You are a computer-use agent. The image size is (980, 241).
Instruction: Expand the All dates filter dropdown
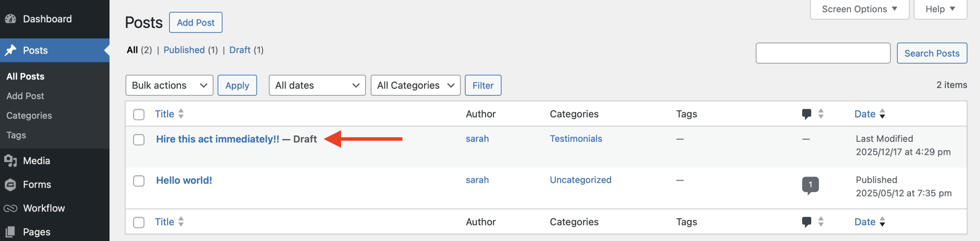click(x=317, y=85)
